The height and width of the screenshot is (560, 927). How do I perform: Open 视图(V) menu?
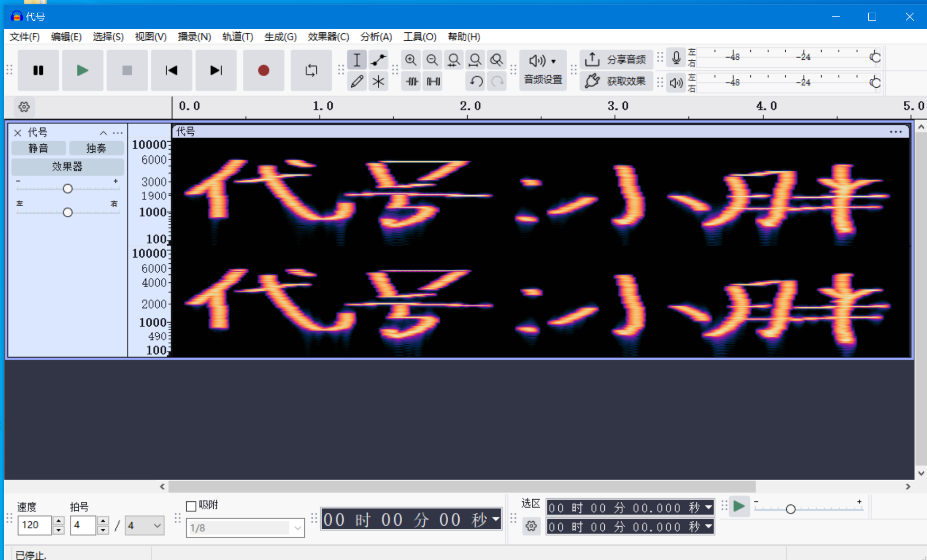(151, 36)
